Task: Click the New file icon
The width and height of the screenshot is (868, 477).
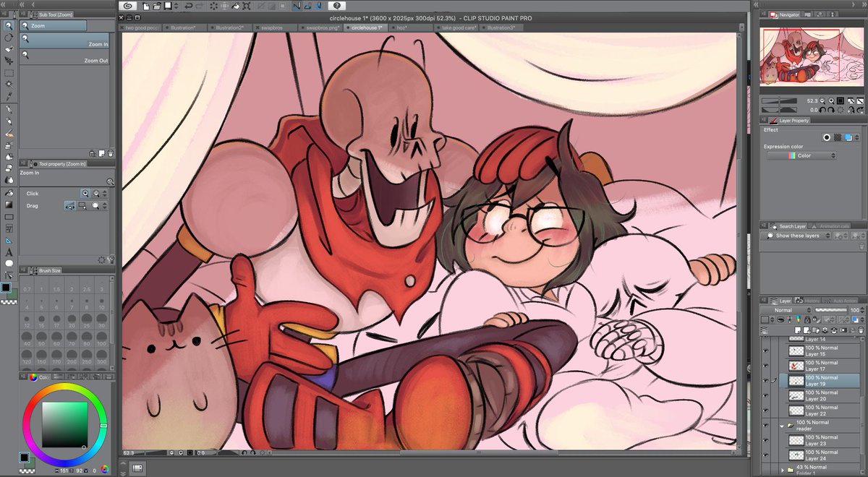Action: point(145,6)
